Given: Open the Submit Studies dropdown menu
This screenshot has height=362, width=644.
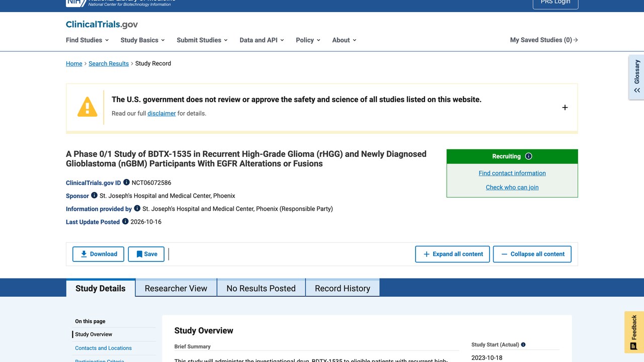Looking at the screenshot, I should tap(202, 40).
